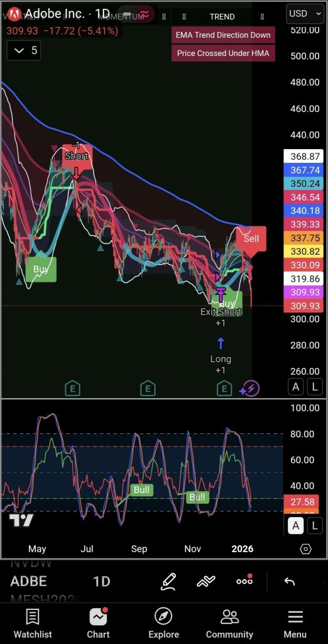The height and width of the screenshot is (644, 328).
Task: Tap the three-dots more options icon
Action: 244,580
